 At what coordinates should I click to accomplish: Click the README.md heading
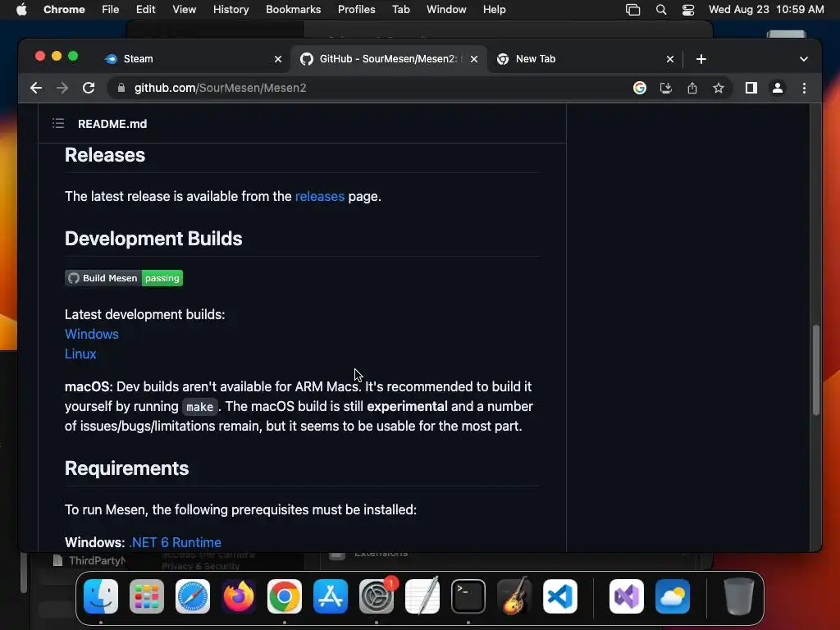tap(112, 124)
